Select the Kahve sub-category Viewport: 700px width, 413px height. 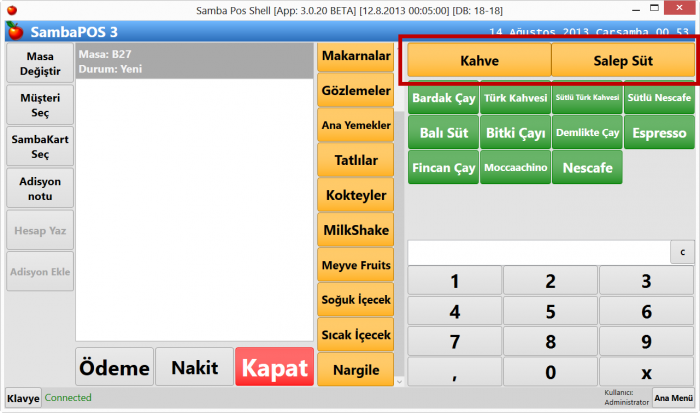tap(479, 60)
